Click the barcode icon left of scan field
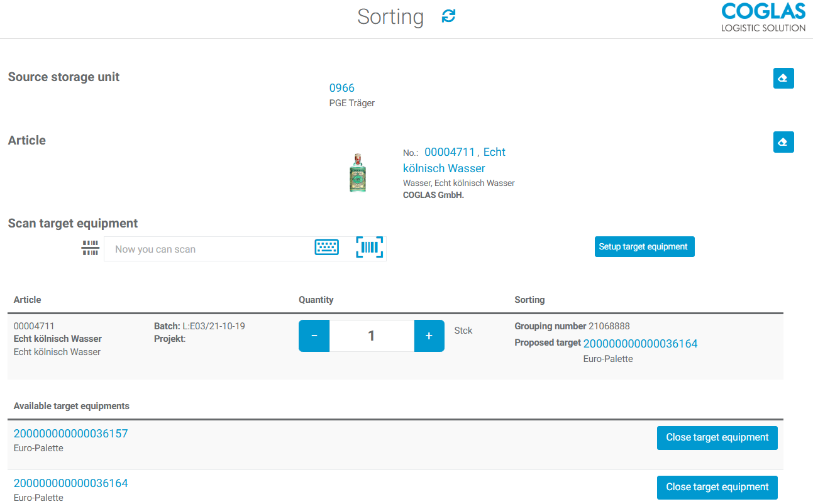This screenshot has height=504, width=813. click(91, 248)
